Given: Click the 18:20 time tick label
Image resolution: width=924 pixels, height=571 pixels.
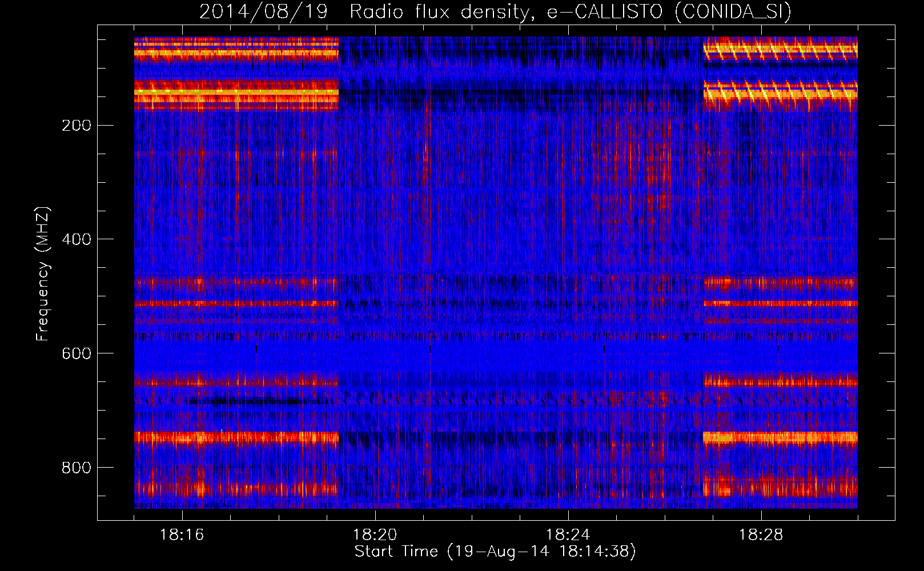Looking at the screenshot, I should 375,535.
